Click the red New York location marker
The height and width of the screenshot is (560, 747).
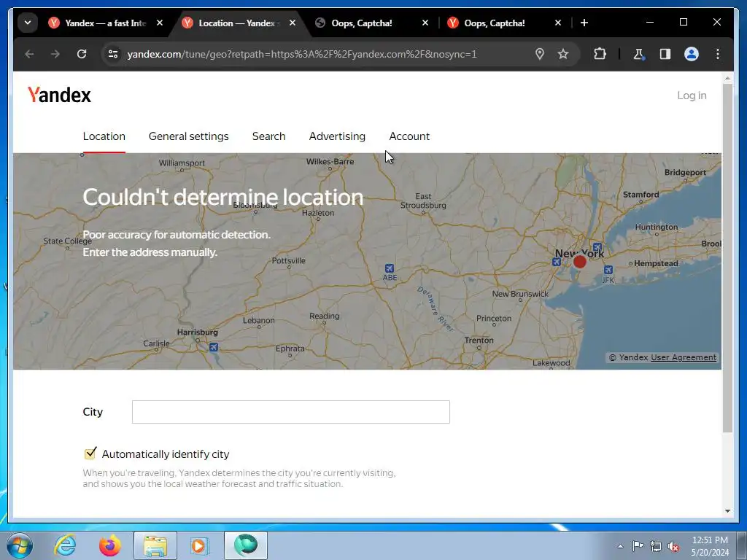580,262
